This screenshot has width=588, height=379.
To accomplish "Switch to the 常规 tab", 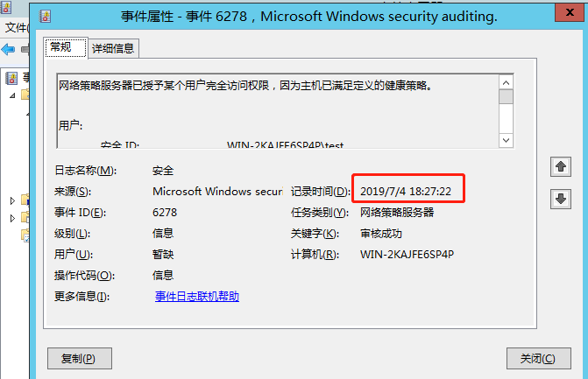I will pos(66,48).
